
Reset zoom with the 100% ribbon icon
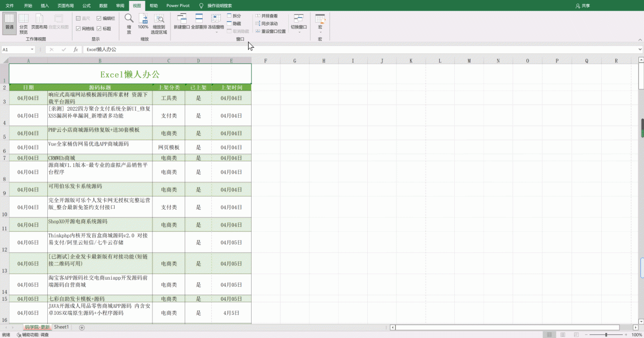[x=143, y=21]
